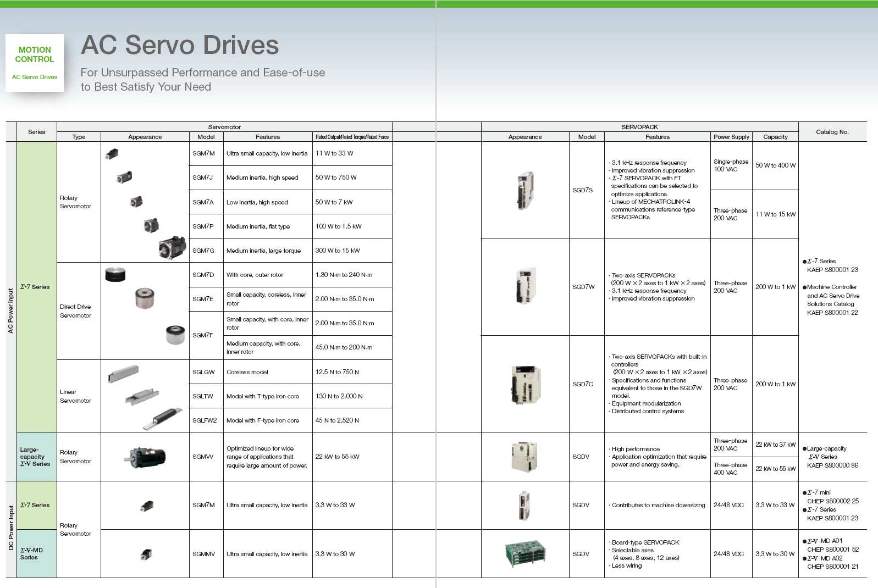The image size is (878, 588).
Task: Click the SGM7D model cell
Action: (206, 275)
